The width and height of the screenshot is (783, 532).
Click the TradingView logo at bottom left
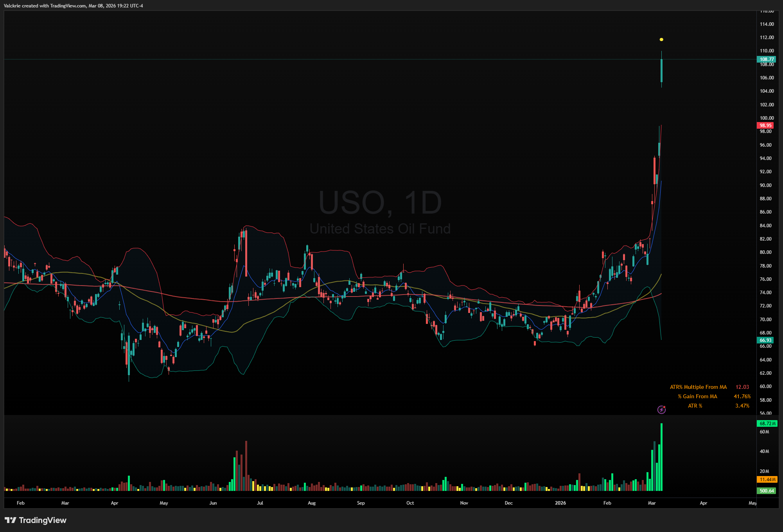[36, 520]
